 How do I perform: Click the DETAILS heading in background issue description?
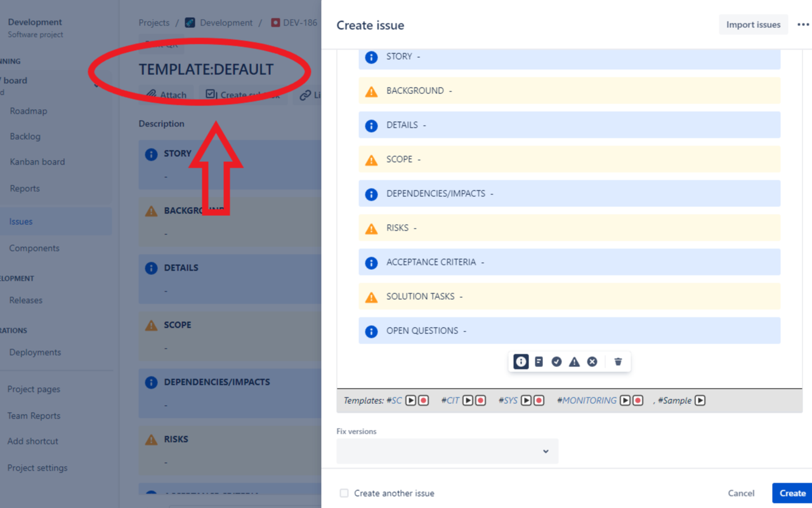tap(181, 267)
